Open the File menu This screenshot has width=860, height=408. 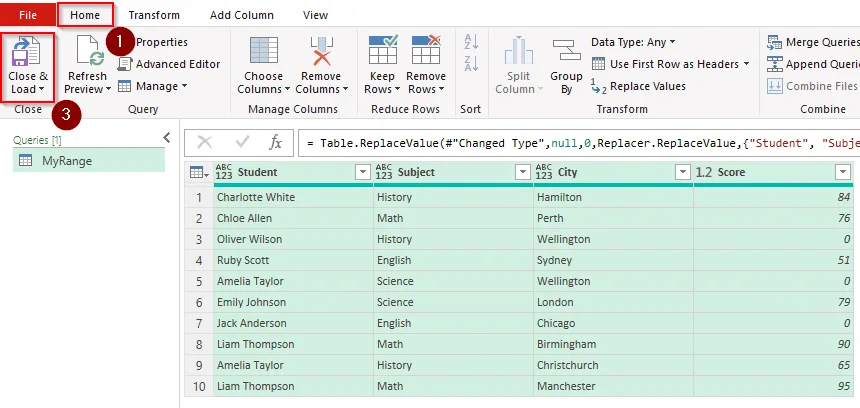[x=28, y=15]
